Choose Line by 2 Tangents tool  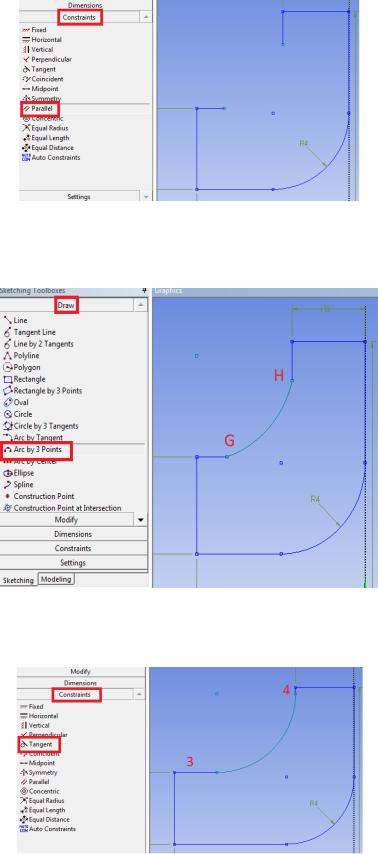point(38,344)
